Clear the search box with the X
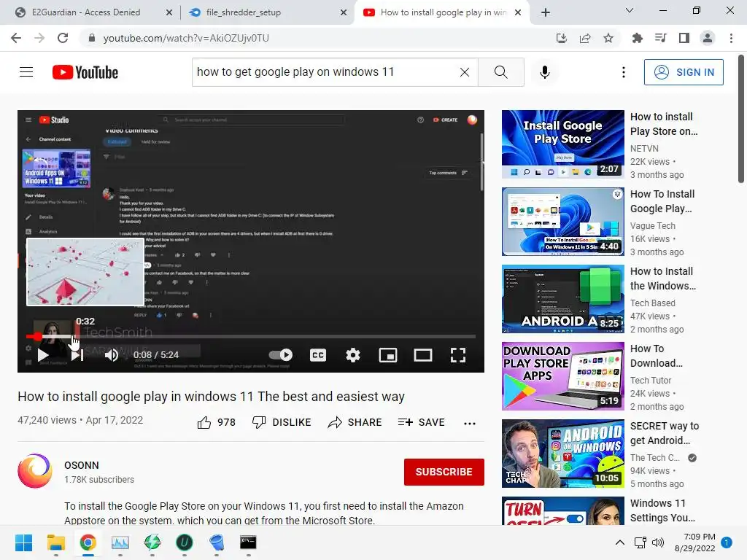Screen dimensions: 747x560 click(465, 72)
